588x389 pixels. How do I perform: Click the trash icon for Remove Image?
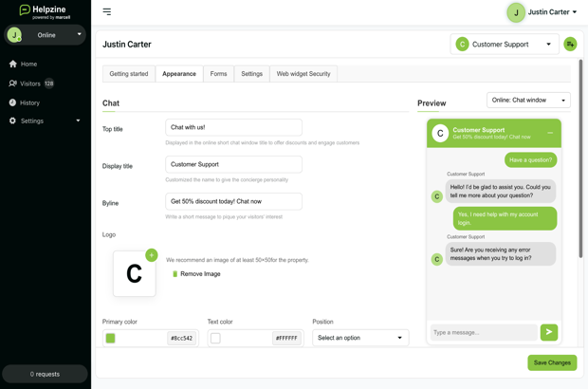tap(175, 274)
